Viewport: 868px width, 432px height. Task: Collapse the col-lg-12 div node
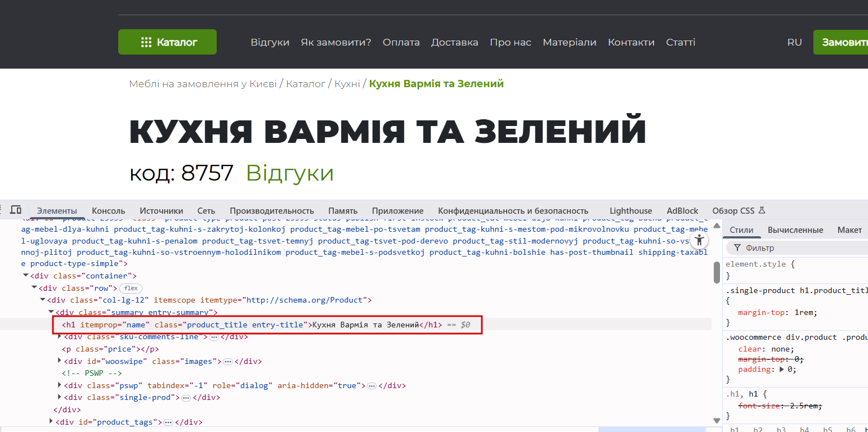(x=42, y=300)
